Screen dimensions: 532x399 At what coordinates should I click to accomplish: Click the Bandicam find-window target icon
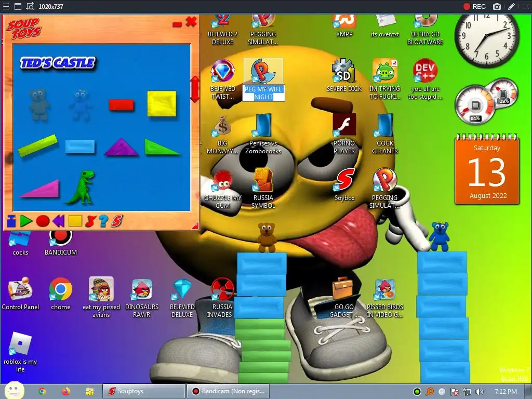point(30,6)
